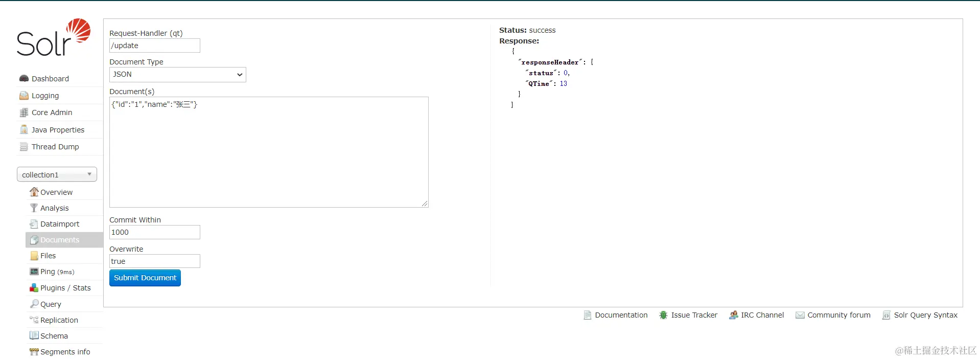Open the Query page

[x=51, y=304]
